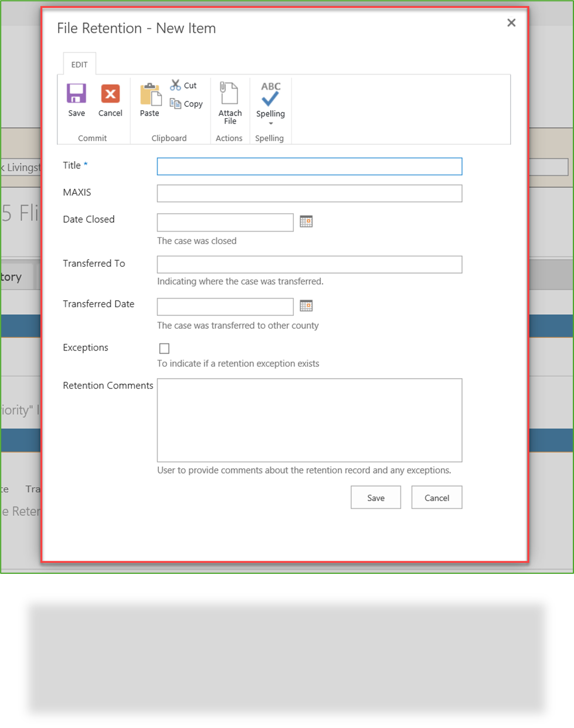Click the Paste clipboard icon
The height and width of the screenshot is (728, 574).
point(150,94)
